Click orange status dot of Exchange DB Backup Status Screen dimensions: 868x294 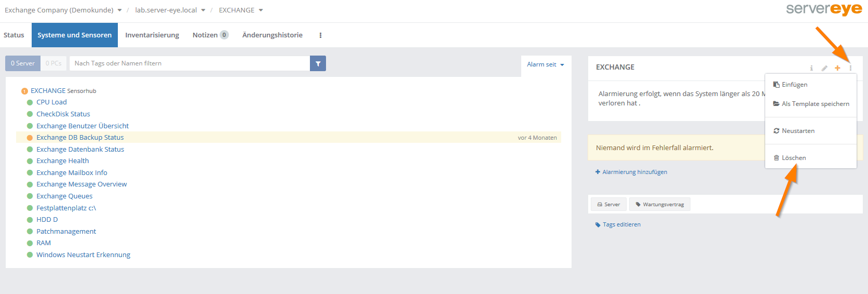[x=30, y=138]
